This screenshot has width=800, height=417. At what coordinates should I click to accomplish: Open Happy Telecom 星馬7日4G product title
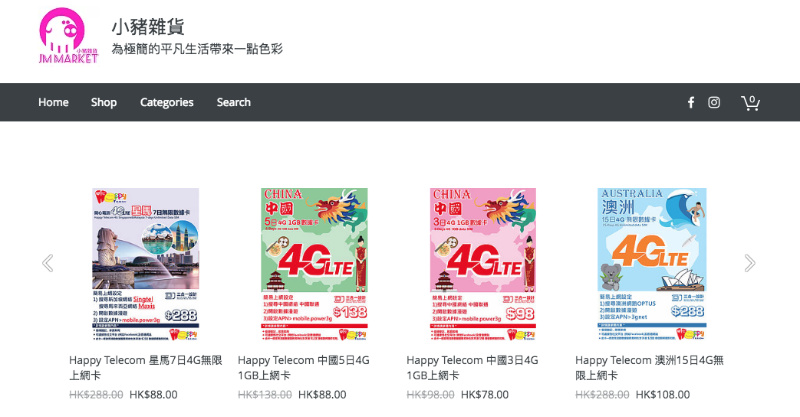tap(145, 367)
